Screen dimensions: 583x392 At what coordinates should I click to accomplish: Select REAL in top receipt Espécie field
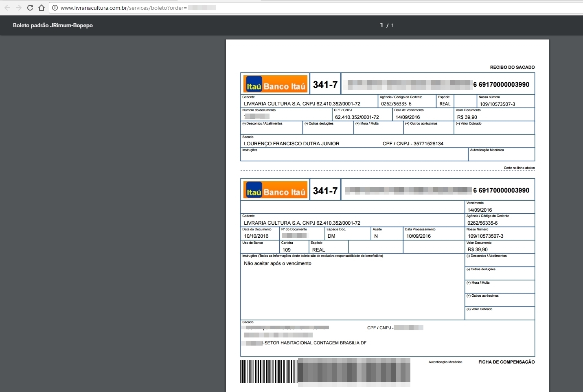(x=445, y=104)
